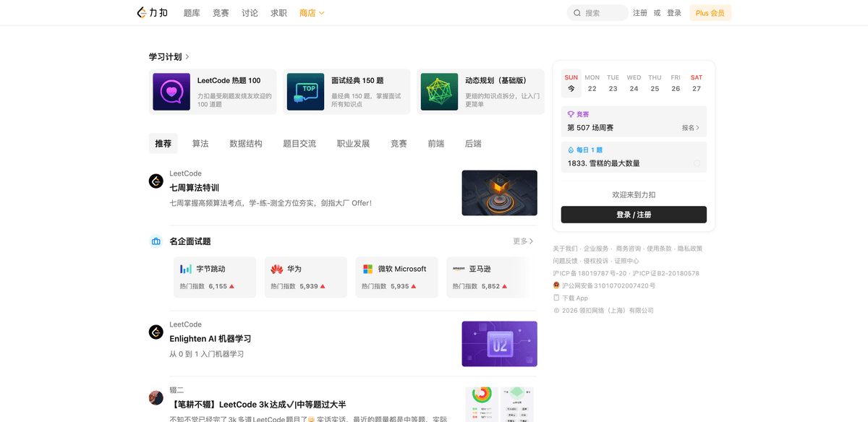Switch to the 竞赛 feed tab
The image size is (868, 422).
[x=399, y=144]
